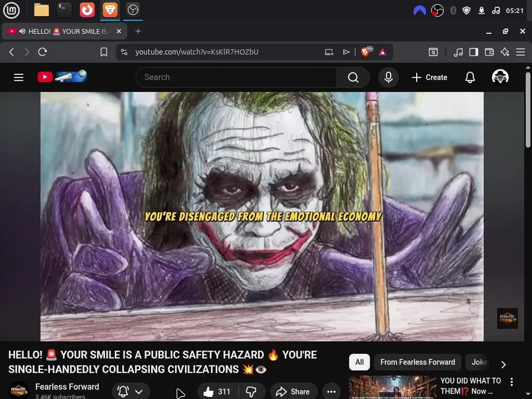Viewport: 532px width, 399px height.
Task: Bookmark this page
Action: click(104, 52)
